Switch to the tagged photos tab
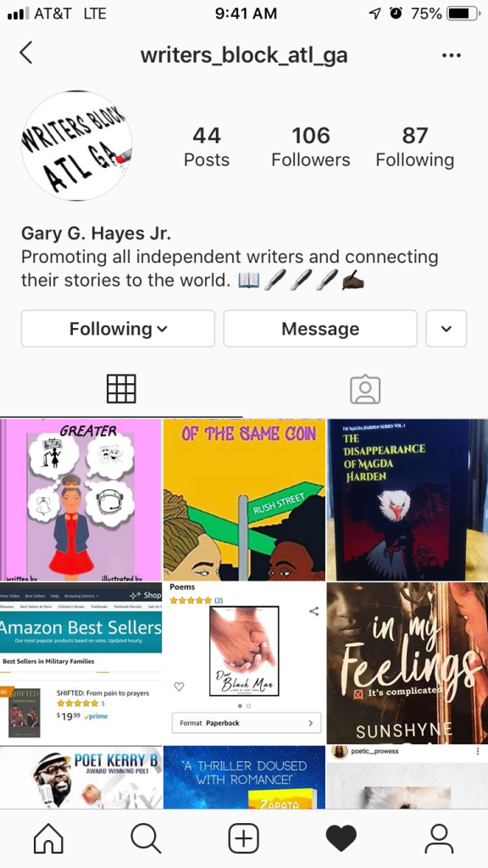Screen dimensions: 488x868 coord(365,389)
